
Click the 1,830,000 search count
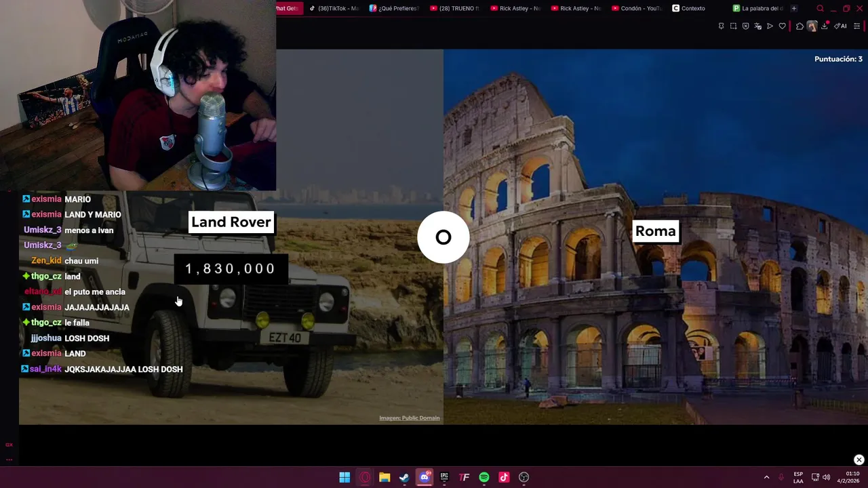(x=231, y=269)
